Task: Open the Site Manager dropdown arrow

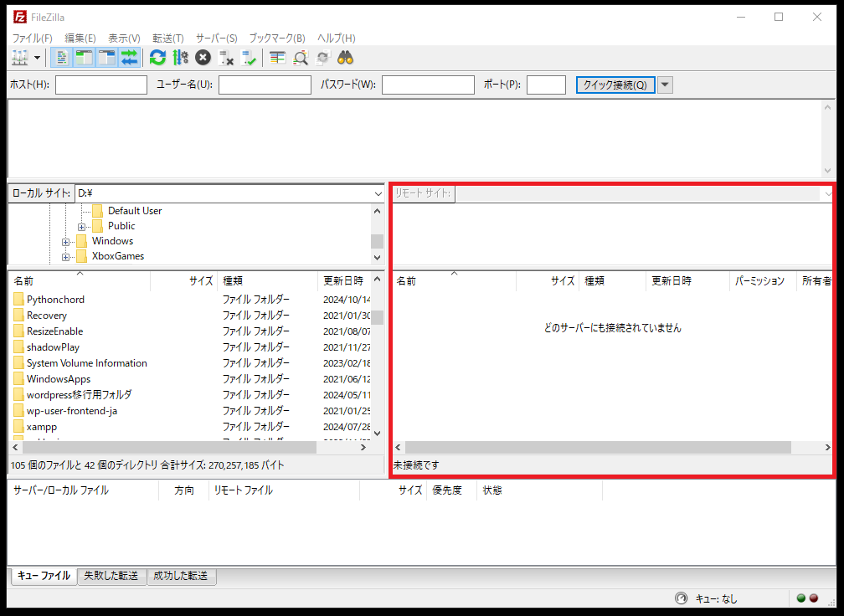Action: pos(38,58)
